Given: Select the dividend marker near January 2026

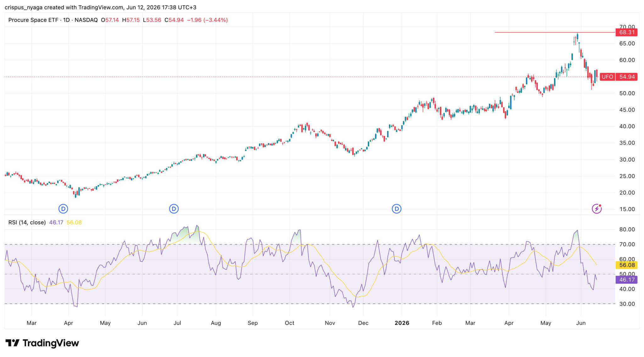Looking at the screenshot, I should pyautogui.click(x=397, y=209).
